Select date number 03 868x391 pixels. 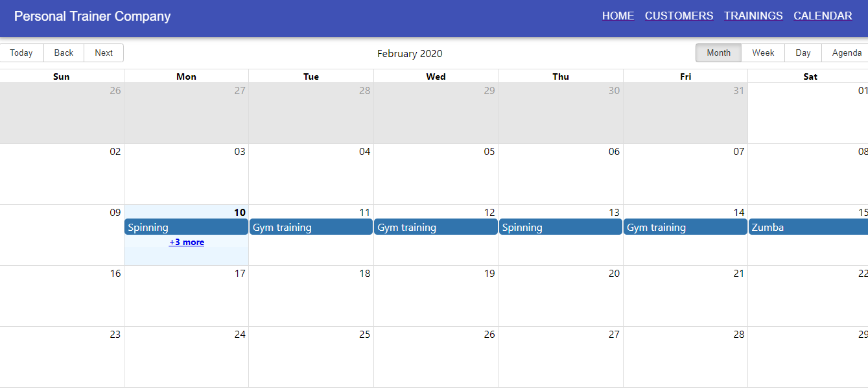(240, 152)
